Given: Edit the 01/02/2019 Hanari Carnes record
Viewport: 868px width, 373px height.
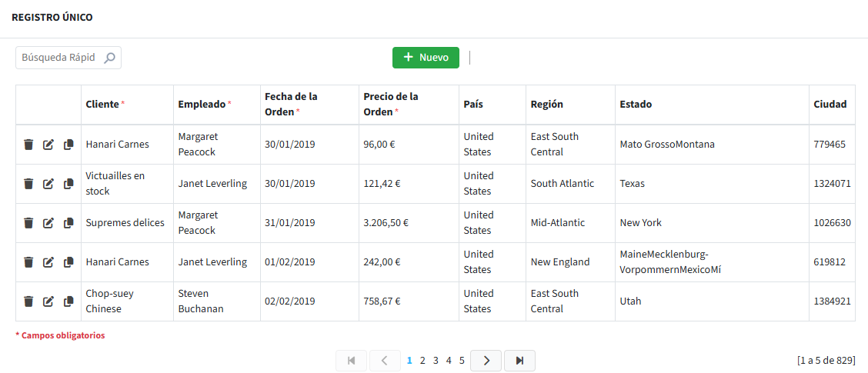Looking at the screenshot, I should [48, 262].
